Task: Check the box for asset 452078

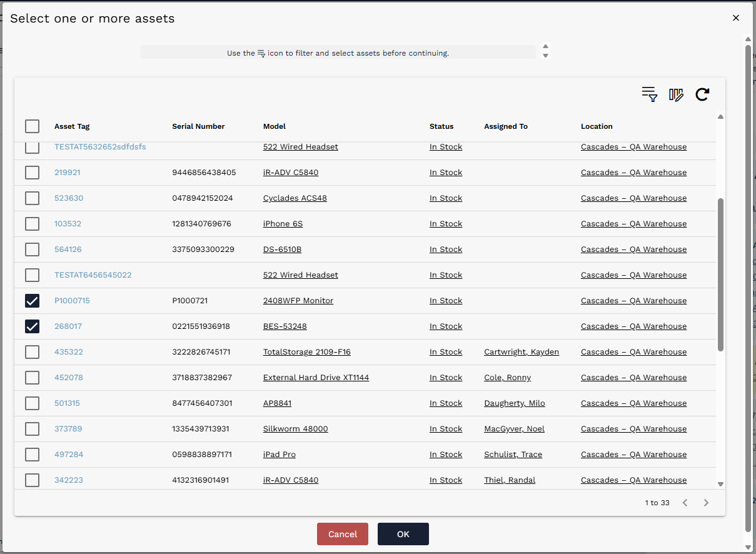Action: [x=32, y=378]
